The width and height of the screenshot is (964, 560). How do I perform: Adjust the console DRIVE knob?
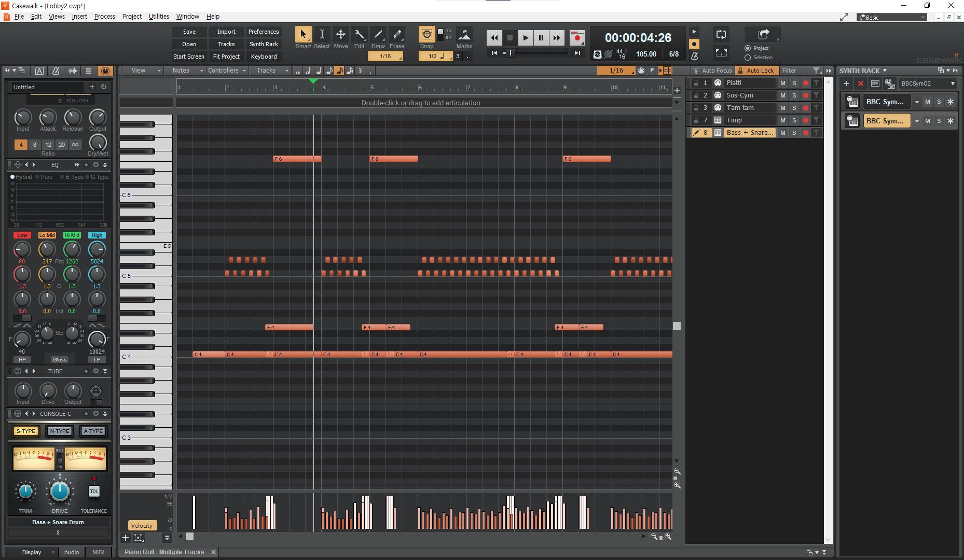coord(60,491)
